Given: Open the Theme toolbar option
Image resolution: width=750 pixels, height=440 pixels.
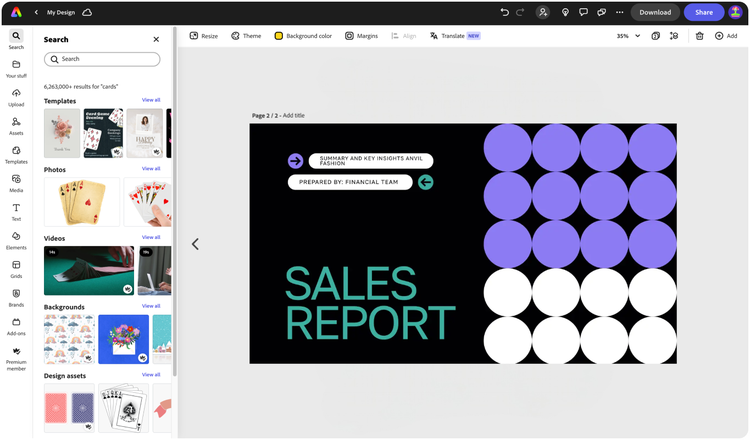Looking at the screenshot, I should tap(246, 36).
